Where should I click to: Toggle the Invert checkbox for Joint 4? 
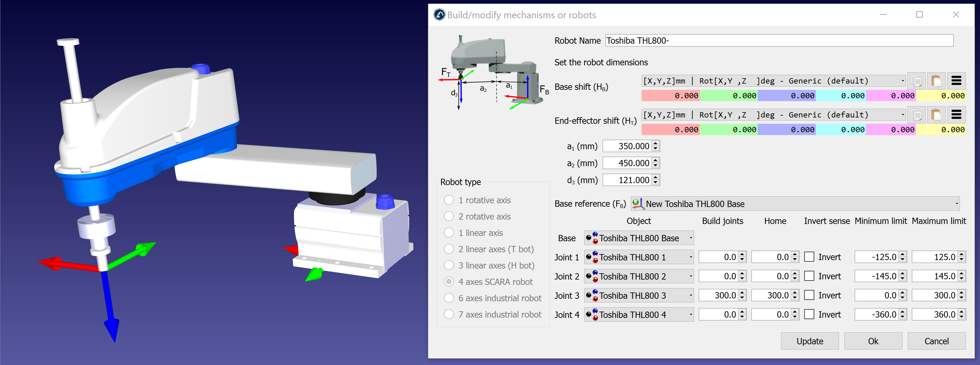click(809, 315)
